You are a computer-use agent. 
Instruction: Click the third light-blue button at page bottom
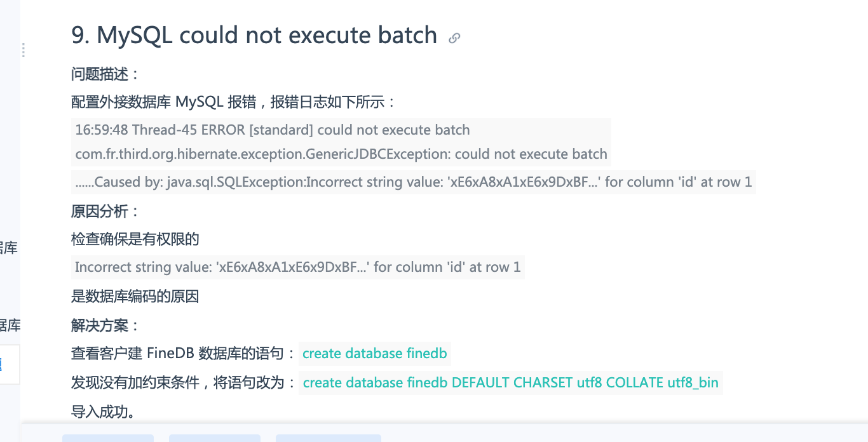point(329,438)
